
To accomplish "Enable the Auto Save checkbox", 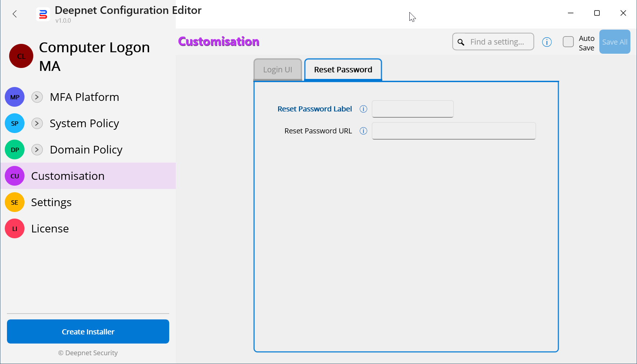I will click(x=568, y=42).
